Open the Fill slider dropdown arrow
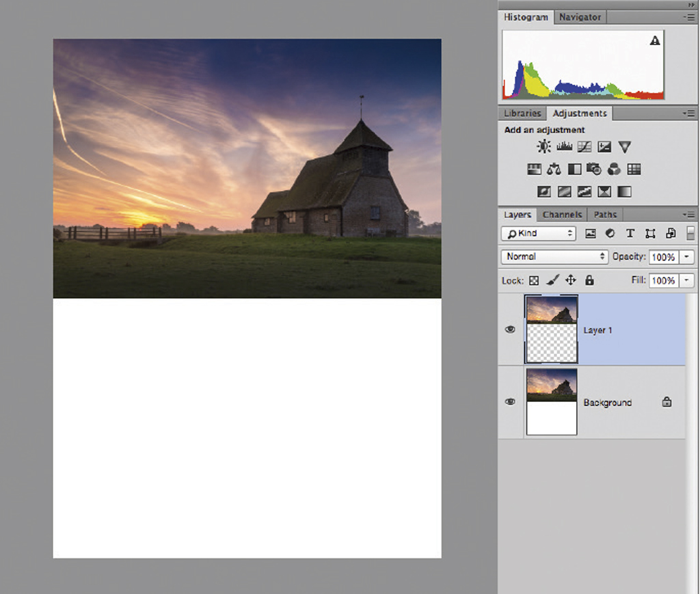700x594 pixels. click(686, 280)
